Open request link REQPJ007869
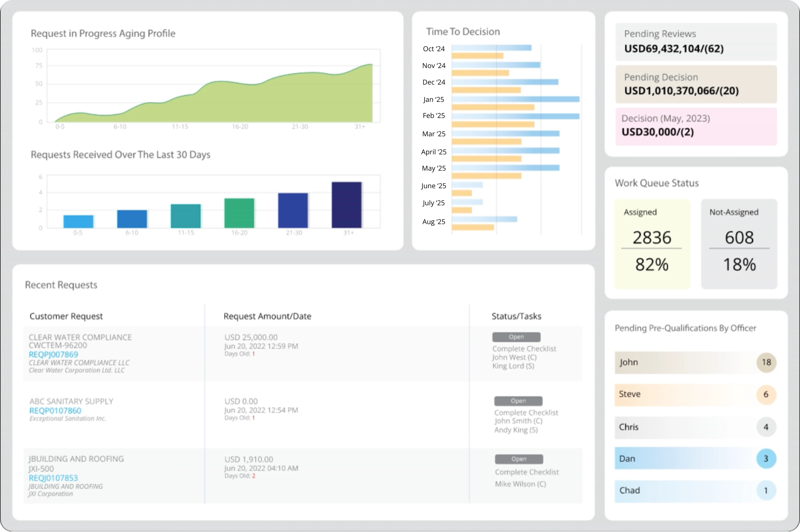Image resolution: width=800 pixels, height=532 pixels. pyautogui.click(x=53, y=355)
